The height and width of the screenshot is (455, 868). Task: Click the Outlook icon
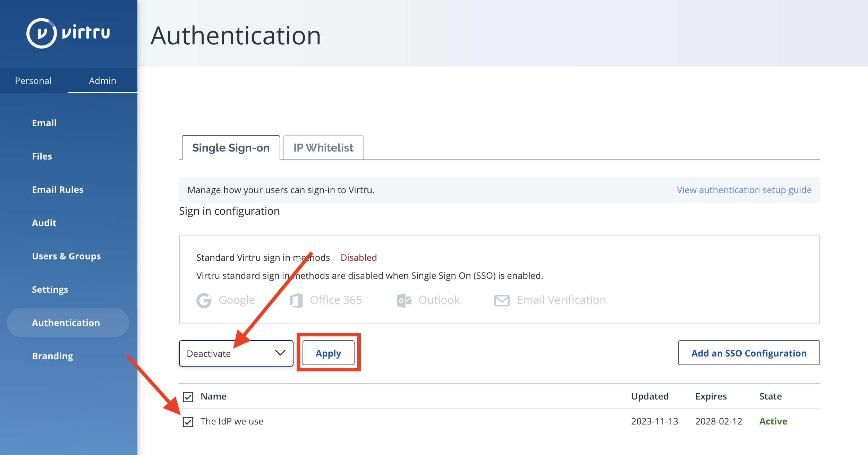404,300
